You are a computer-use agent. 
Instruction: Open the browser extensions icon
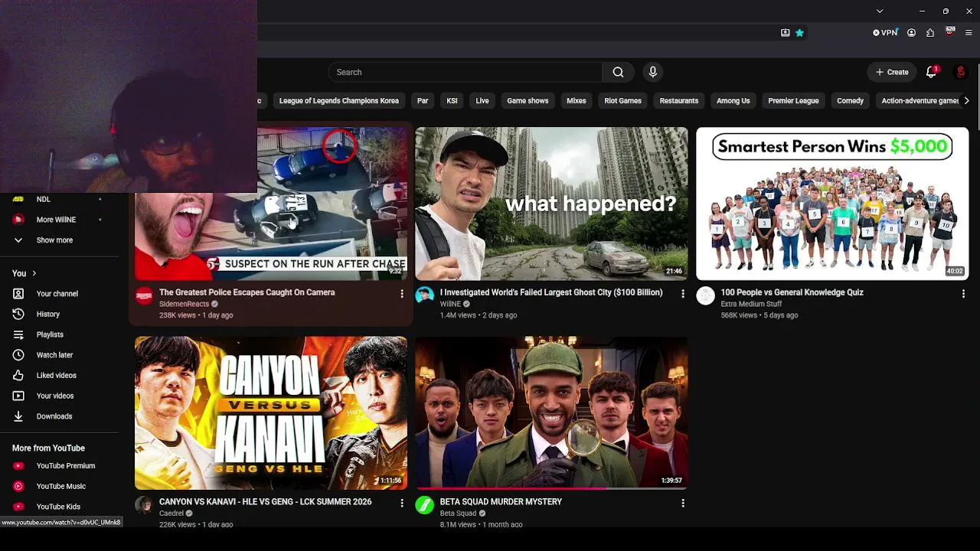click(x=930, y=33)
